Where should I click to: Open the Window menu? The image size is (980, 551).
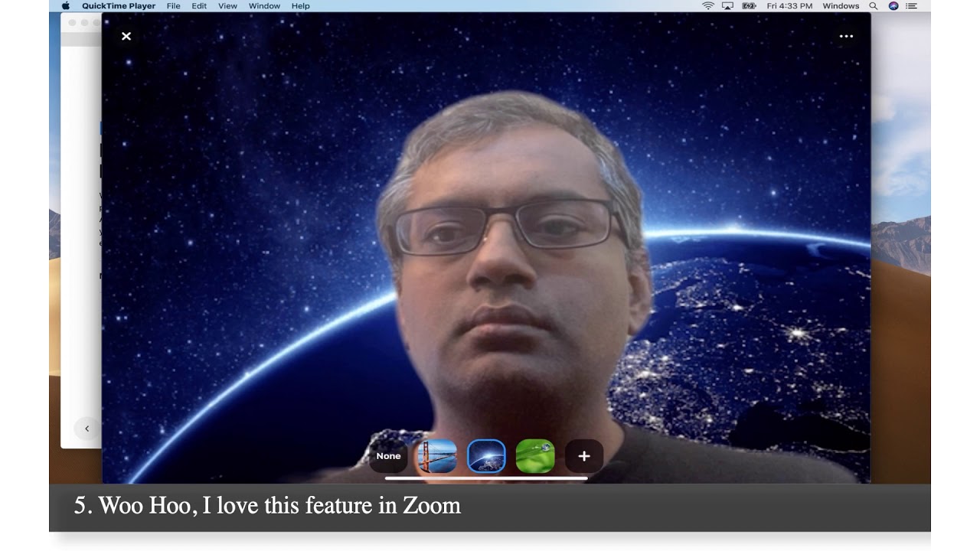click(264, 6)
